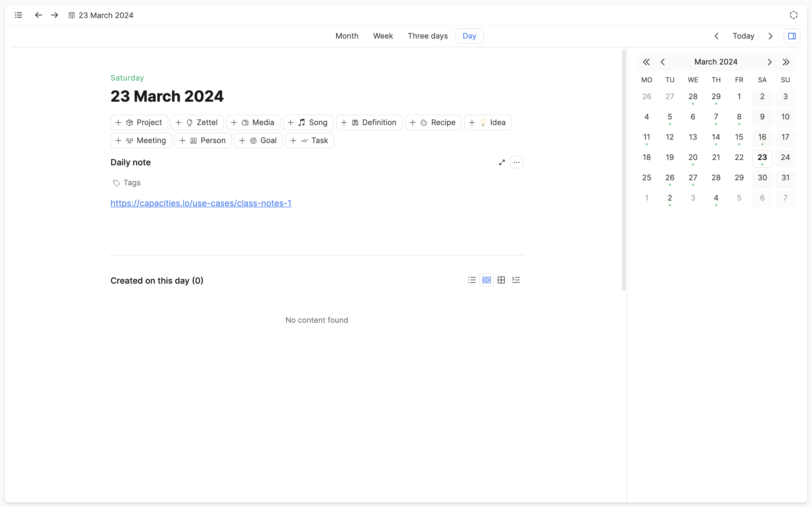Toggle the right calendar sidebar panel
The image size is (812, 507).
coord(792,36)
